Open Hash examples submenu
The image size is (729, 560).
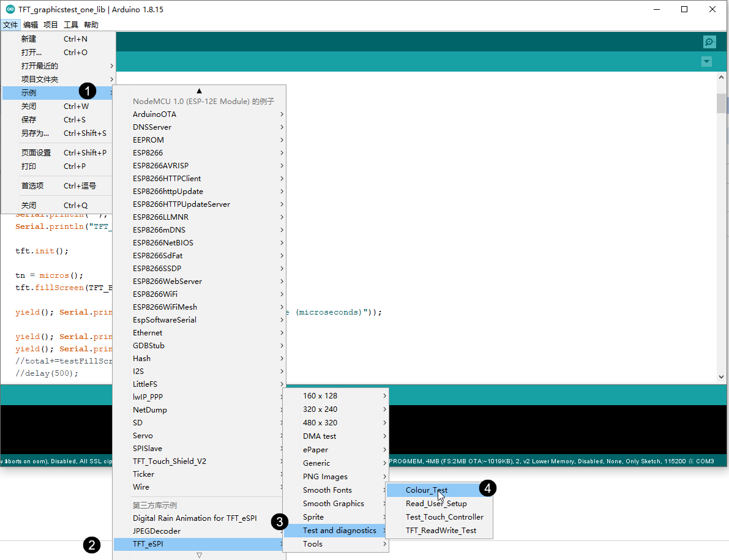click(200, 359)
